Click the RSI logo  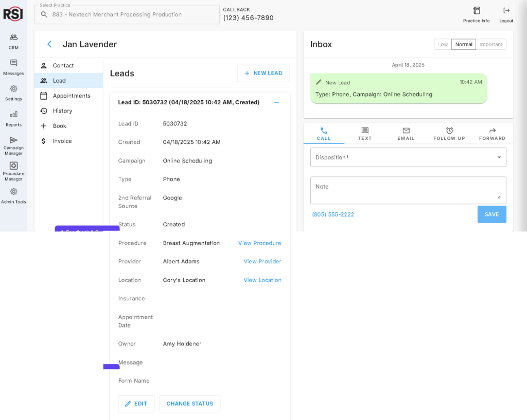click(13, 14)
